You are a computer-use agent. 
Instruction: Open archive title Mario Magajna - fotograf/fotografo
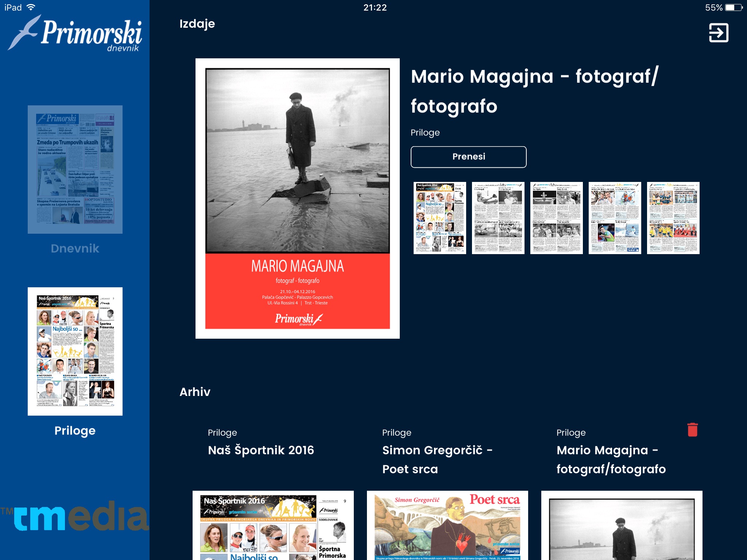click(x=611, y=459)
